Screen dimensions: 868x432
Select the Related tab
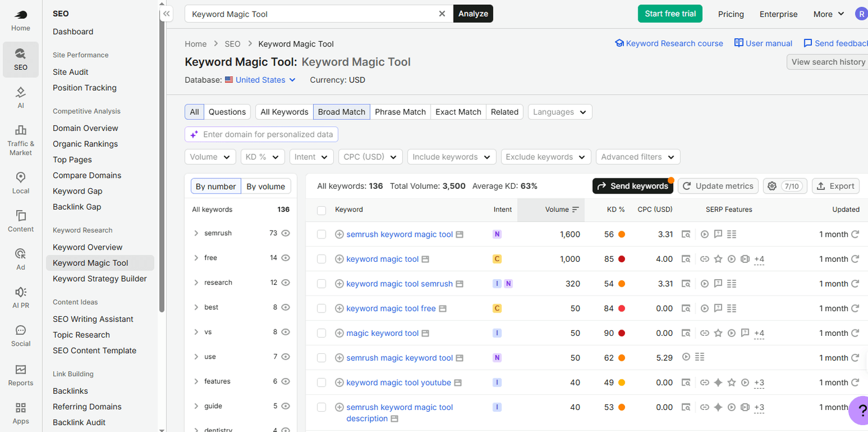coord(505,112)
